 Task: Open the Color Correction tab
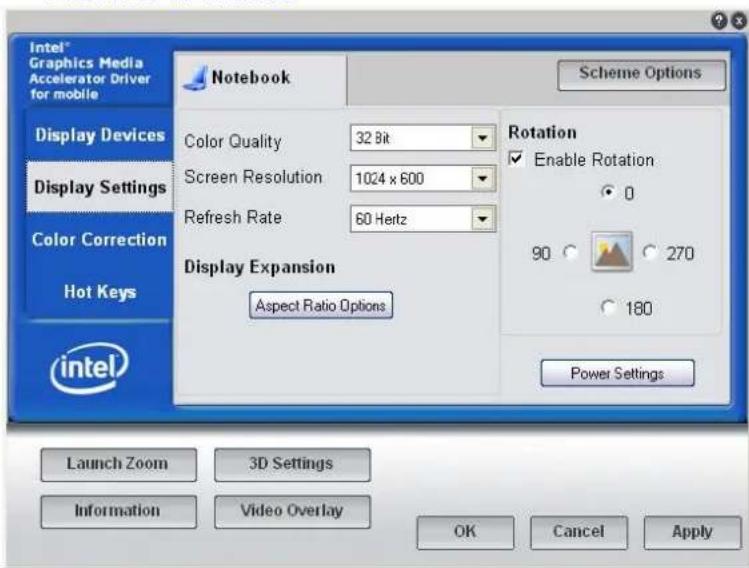(x=100, y=239)
